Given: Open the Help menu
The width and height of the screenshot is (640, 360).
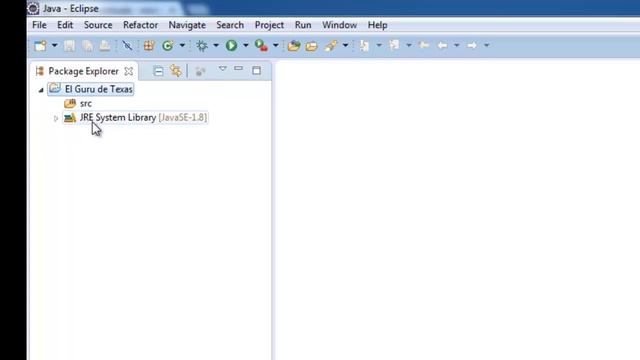Looking at the screenshot, I should coord(378,25).
